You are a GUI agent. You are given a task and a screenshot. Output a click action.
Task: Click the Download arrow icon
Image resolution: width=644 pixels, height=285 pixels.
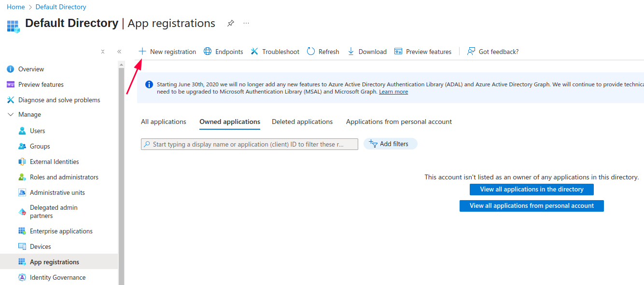point(351,52)
